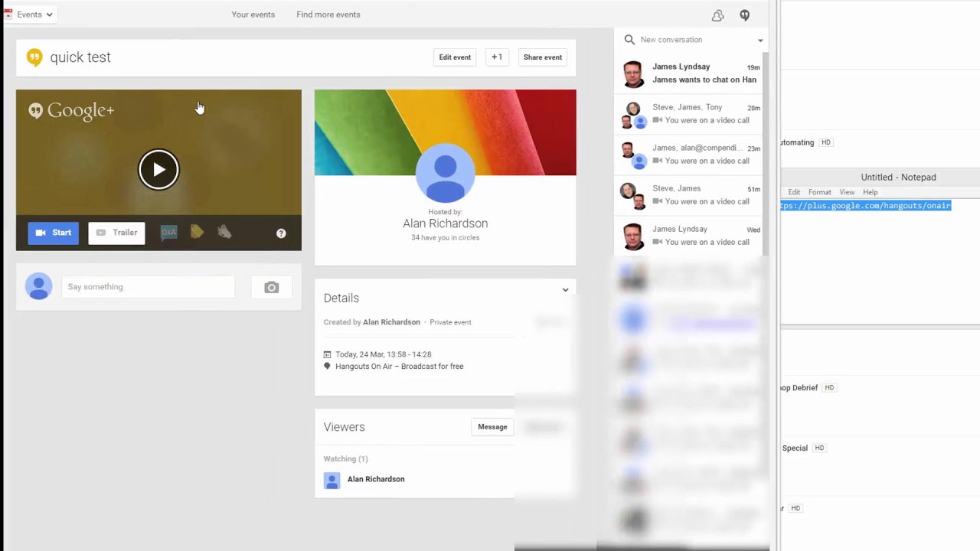Image resolution: width=980 pixels, height=551 pixels.
Task: Click highlighted hangouts URL text in Notepad
Action: point(866,206)
